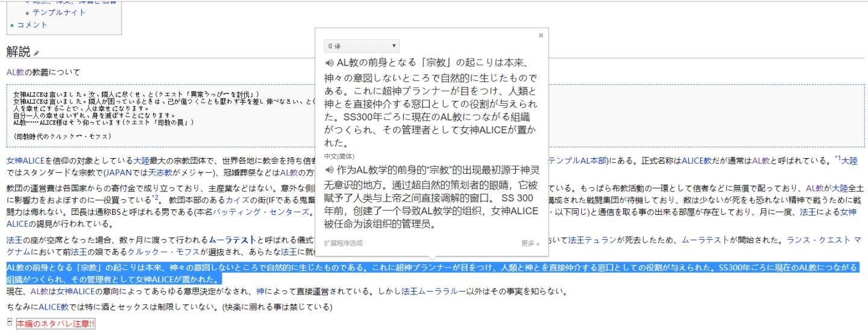This screenshot has height=332, width=868.
Task: Jump to テンプルナイト in the contents list
Action: 59,13
